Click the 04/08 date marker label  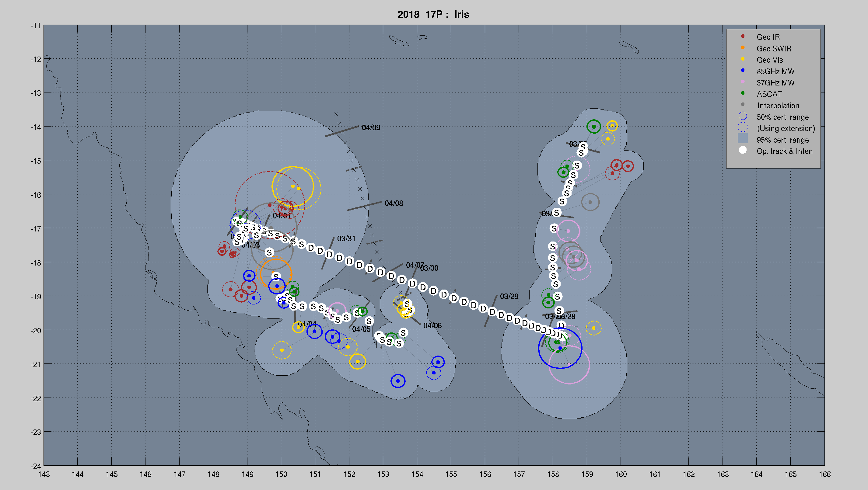pos(394,203)
